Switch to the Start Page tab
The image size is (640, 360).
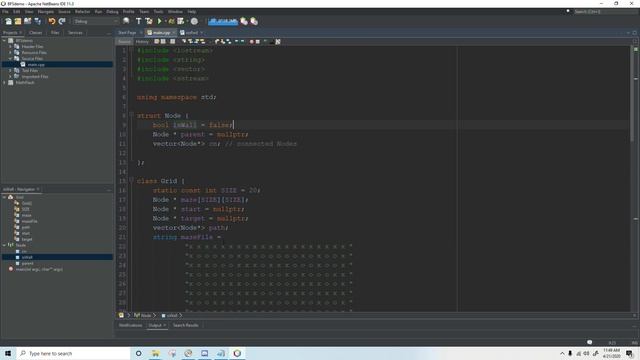pyautogui.click(x=127, y=33)
